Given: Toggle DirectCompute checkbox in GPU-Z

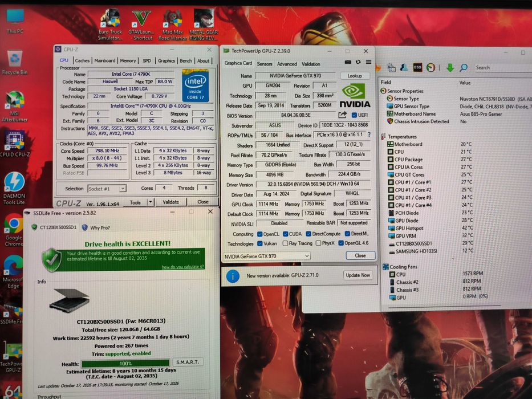Looking at the screenshot, I should [x=308, y=234].
